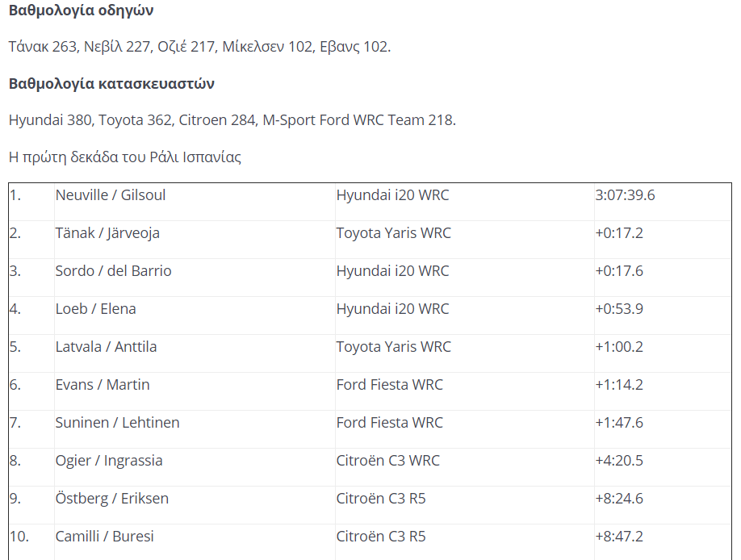Click the 'Βαθμολογία κατασκευαστών' heading
Viewport: 741px width, 560px height.
pos(111,84)
